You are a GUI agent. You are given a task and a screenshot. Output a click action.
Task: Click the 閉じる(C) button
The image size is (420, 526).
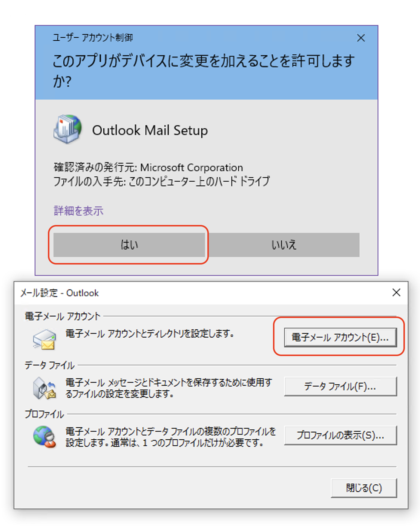(x=364, y=488)
